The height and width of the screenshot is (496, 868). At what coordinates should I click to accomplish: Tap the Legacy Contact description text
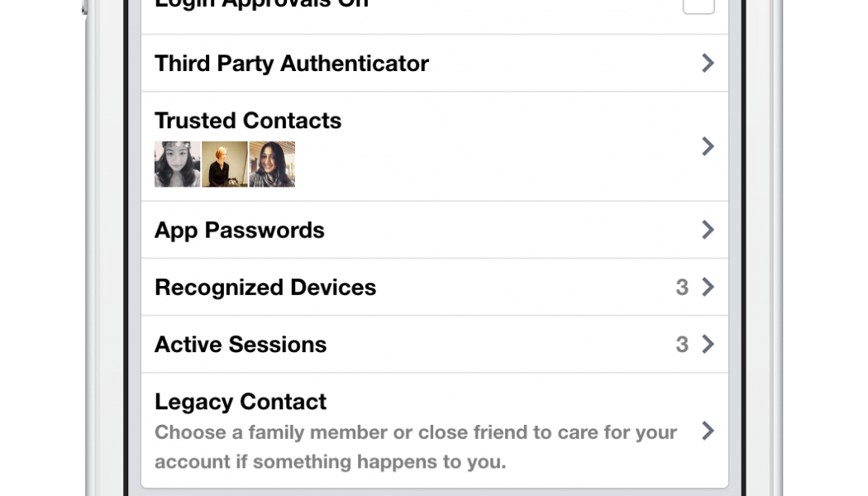[x=416, y=446]
